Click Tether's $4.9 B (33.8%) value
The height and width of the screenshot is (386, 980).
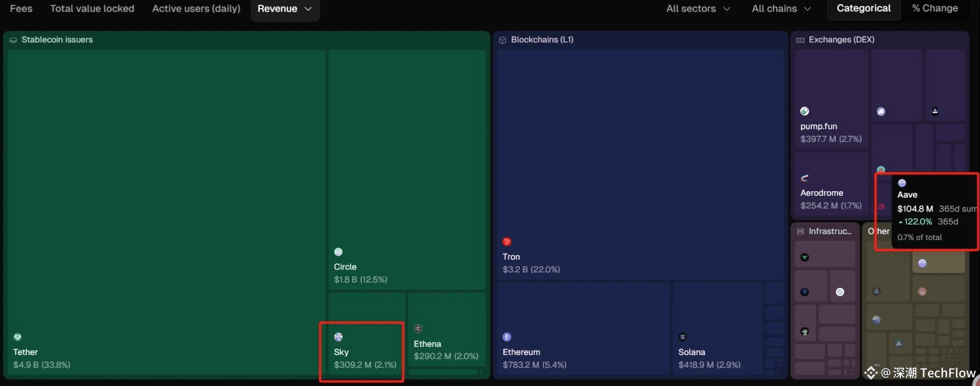(x=42, y=365)
